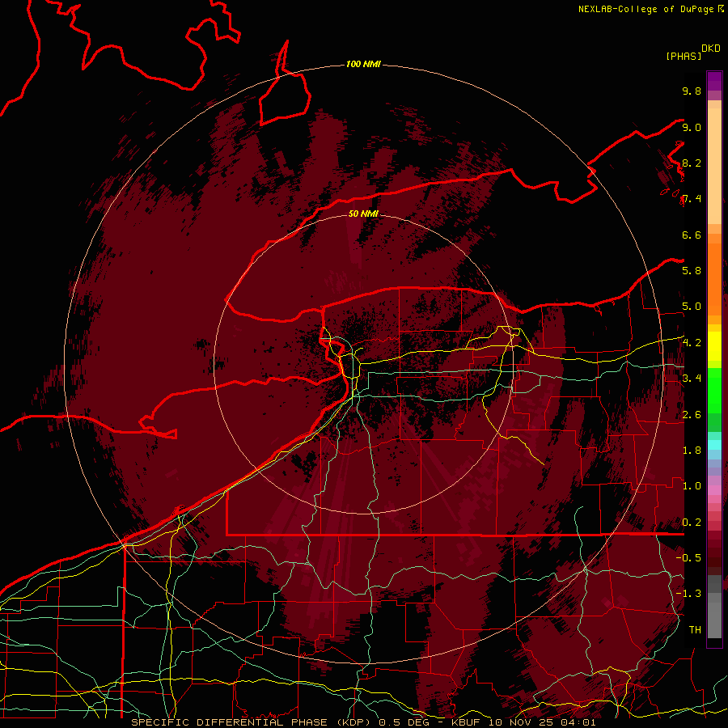Click the DKD legend title

point(711,49)
